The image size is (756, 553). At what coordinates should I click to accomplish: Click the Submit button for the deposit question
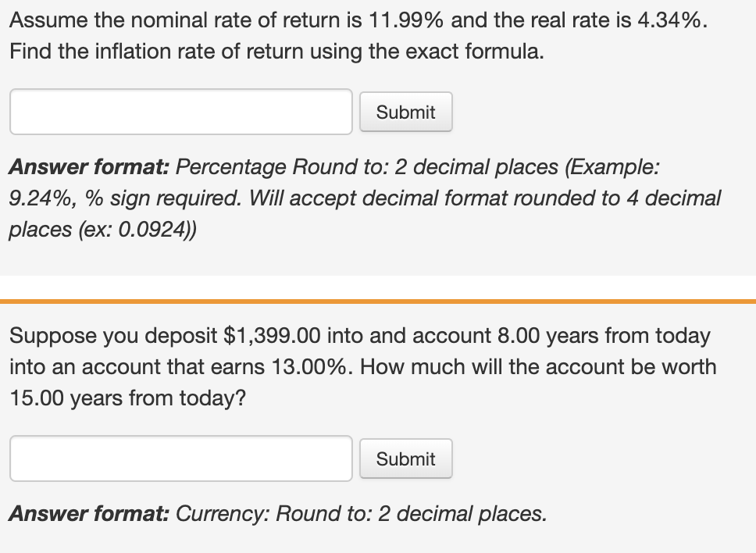[405, 458]
